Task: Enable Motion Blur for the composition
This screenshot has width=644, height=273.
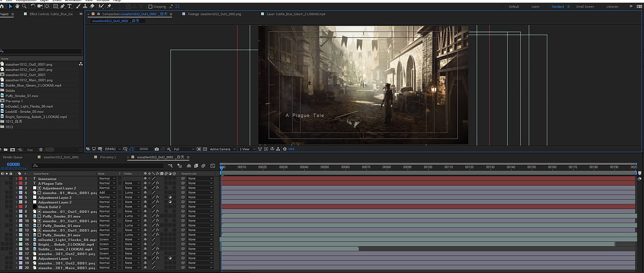Action: point(203,166)
